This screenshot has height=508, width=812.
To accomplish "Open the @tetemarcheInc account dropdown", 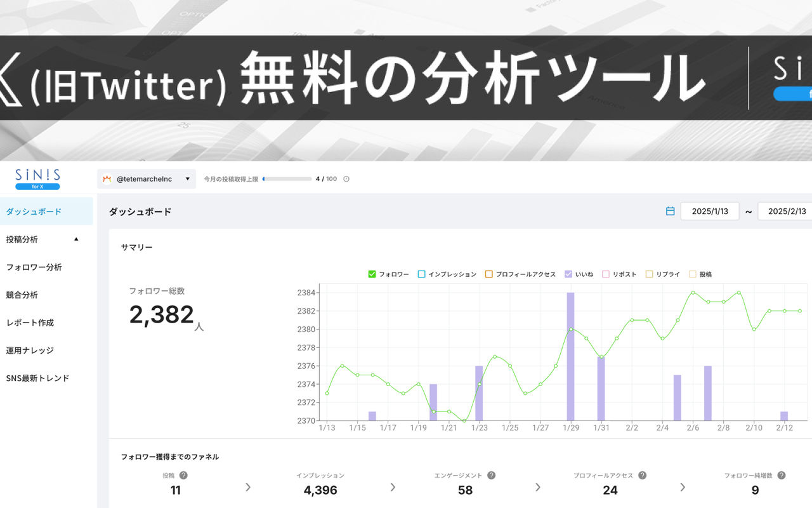I will (x=147, y=179).
